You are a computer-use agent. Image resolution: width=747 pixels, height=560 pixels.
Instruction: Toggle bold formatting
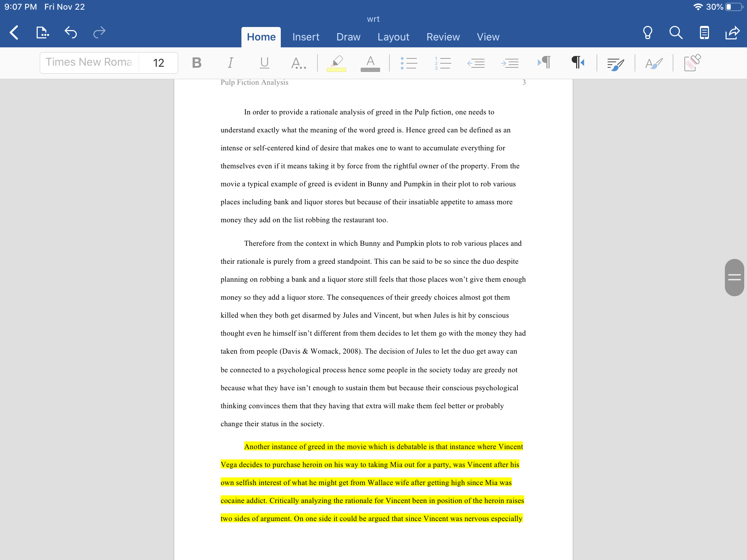pos(197,63)
